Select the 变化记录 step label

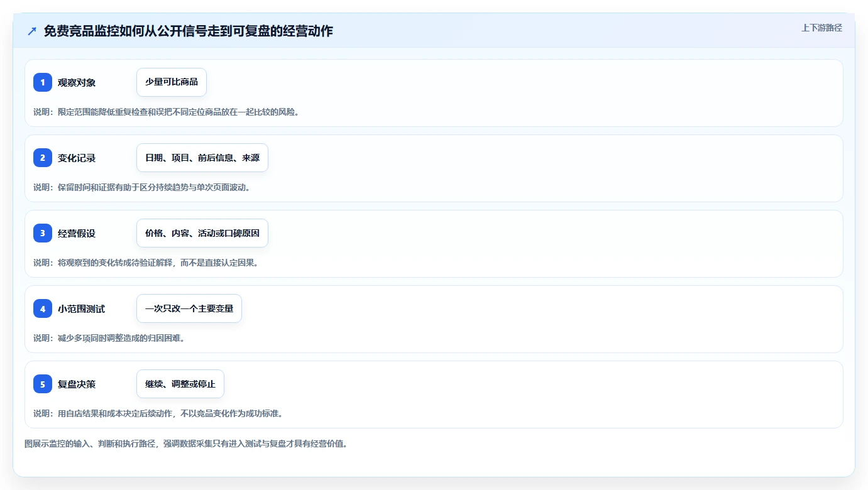[x=77, y=158]
